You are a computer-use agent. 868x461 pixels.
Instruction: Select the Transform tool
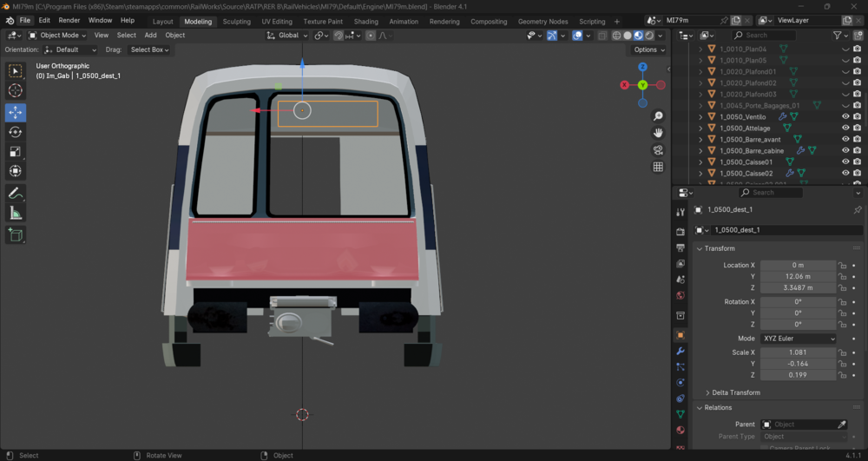pos(15,171)
